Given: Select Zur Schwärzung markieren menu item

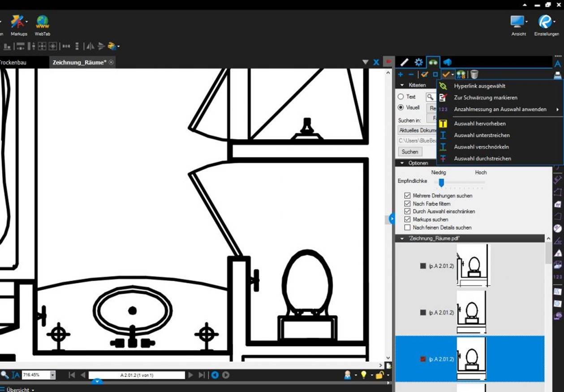Looking at the screenshot, I should coord(486,98).
